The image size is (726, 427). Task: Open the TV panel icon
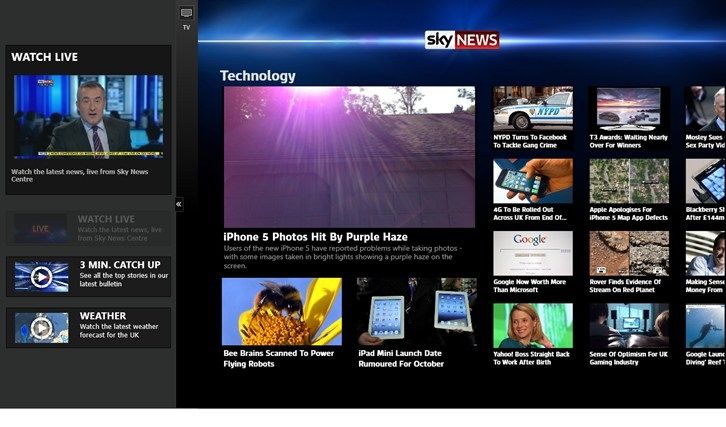pyautogui.click(x=186, y=13)
